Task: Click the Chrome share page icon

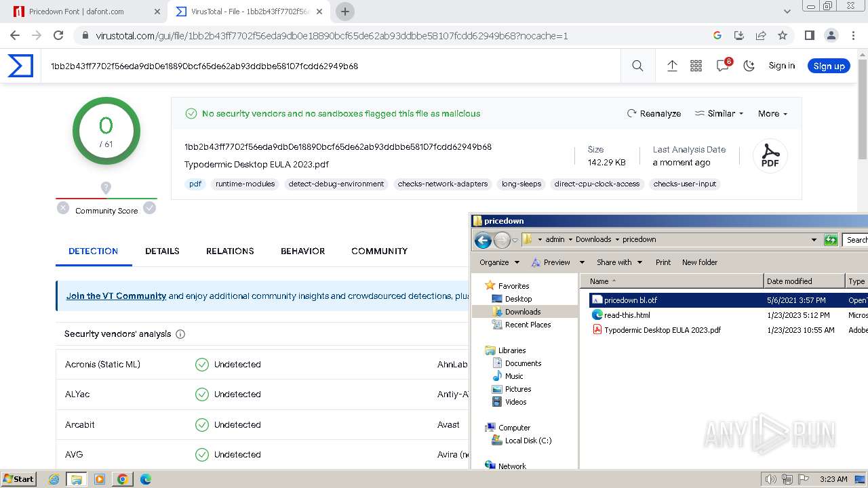Action: tap(761, 35)
